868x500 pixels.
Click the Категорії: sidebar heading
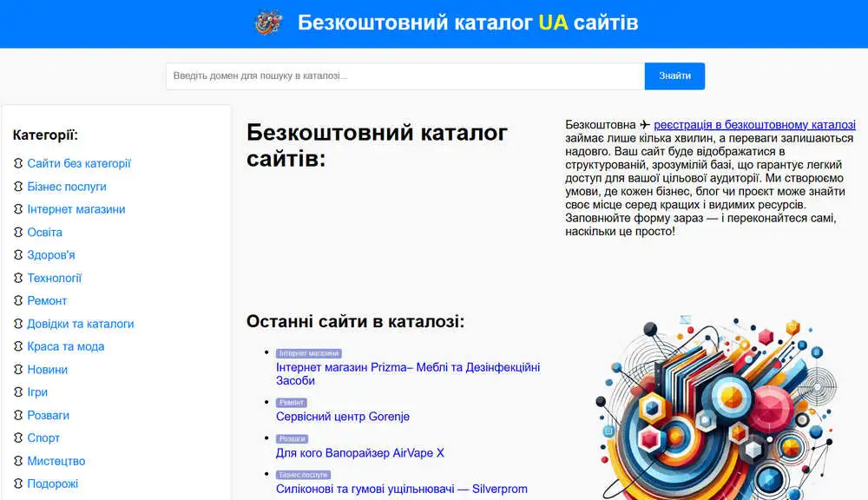pyautogui.click(x=45, y=135)
